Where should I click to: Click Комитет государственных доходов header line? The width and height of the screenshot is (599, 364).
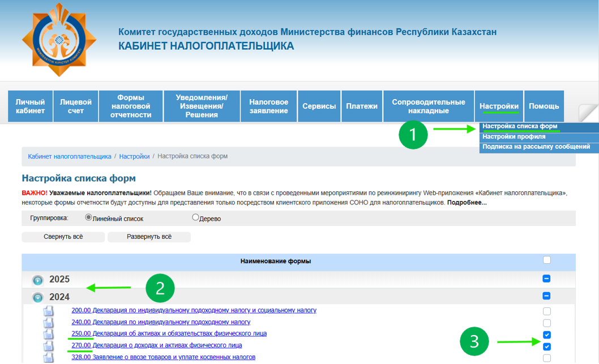click(307, 32)
